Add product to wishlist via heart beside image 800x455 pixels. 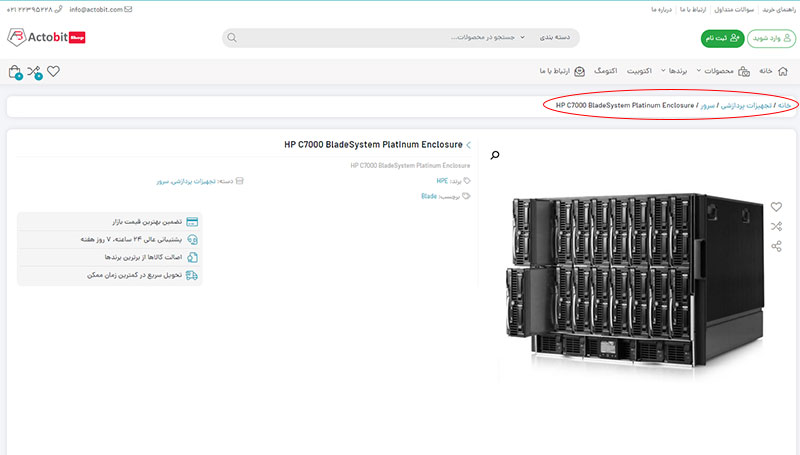[x=776, y=207]
